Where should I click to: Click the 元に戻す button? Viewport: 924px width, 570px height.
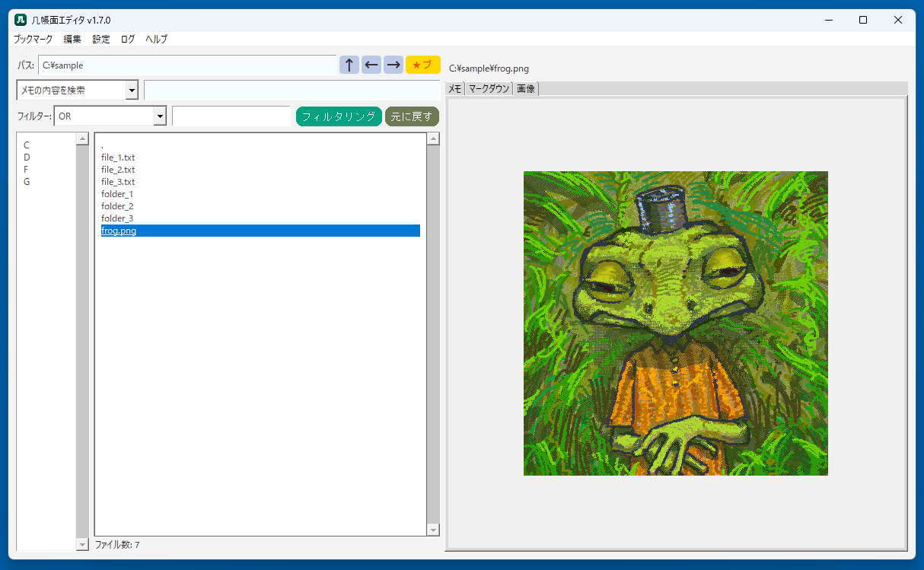(412, 116)
